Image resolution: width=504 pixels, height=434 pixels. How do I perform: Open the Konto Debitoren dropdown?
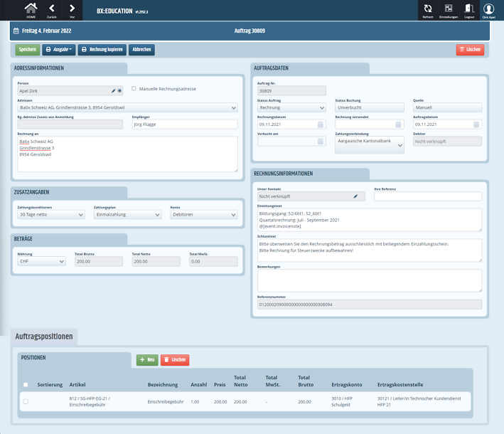coord(204,215)
